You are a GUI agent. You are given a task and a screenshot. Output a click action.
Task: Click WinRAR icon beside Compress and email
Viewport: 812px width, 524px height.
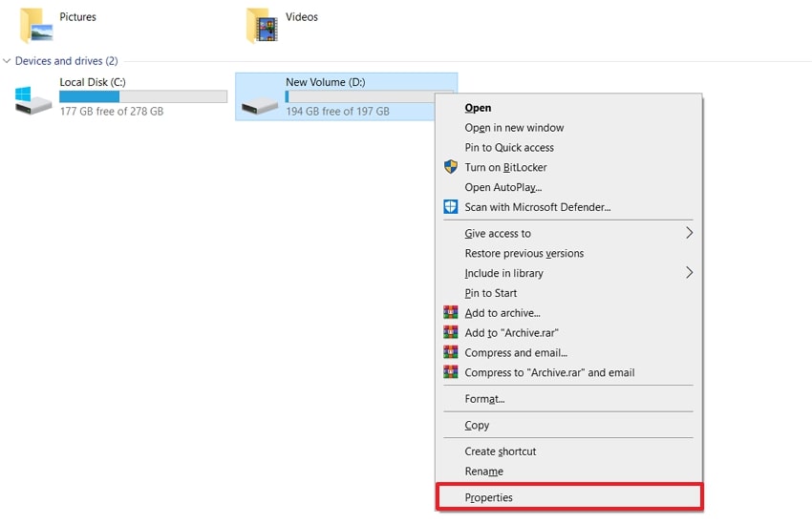[451, 352]
